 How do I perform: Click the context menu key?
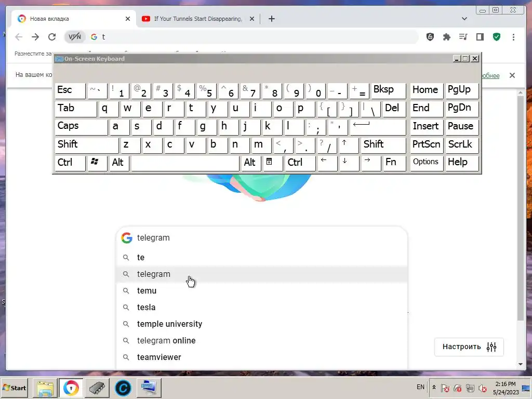click(x=273, y=163)
